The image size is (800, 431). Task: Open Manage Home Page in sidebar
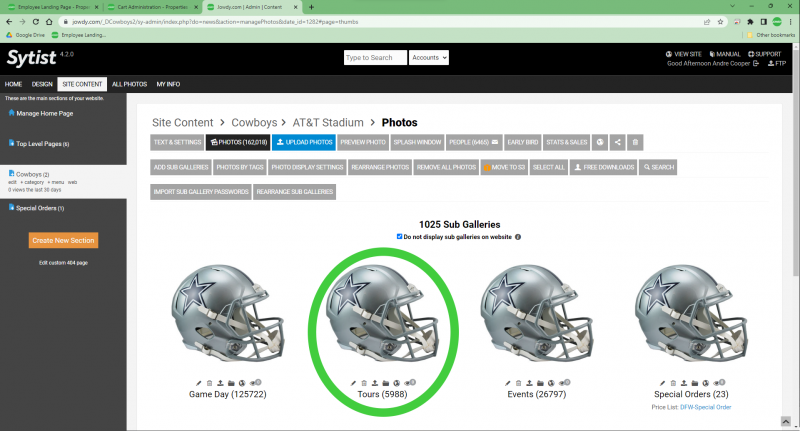[41, 113]
